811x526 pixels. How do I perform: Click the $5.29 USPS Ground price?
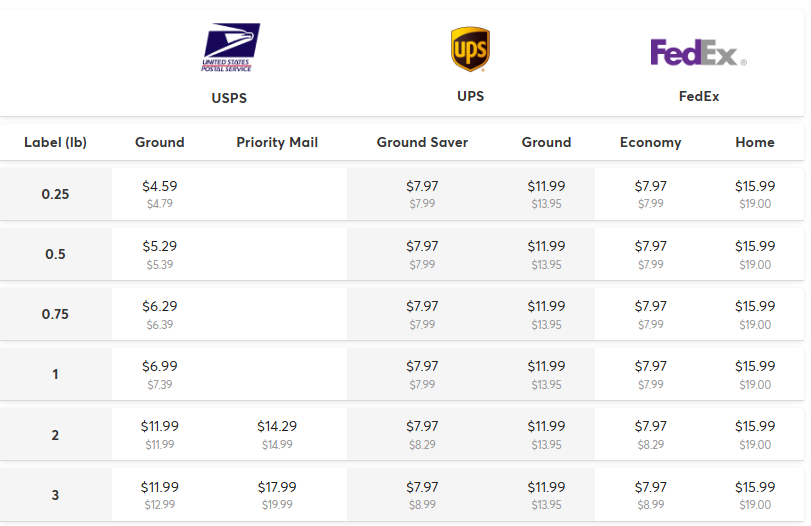pyautogui.click(x=160, y=246)
